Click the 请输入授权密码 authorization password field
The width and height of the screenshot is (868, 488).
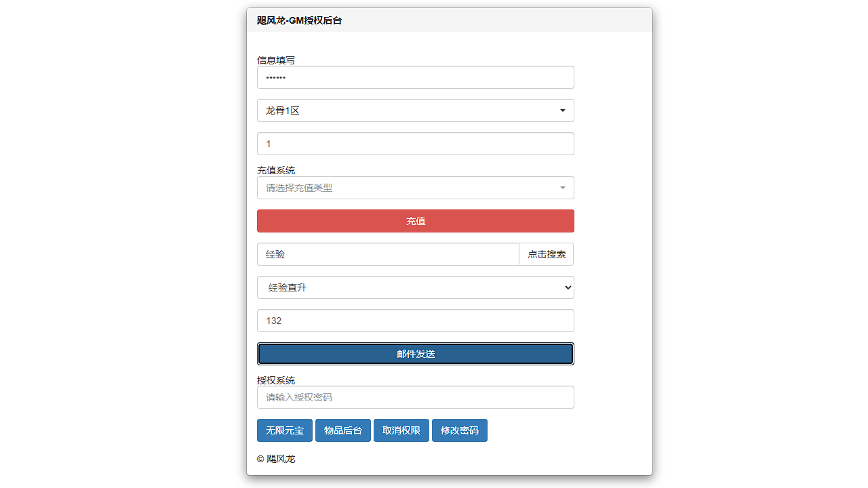click(x=415, y=397)
